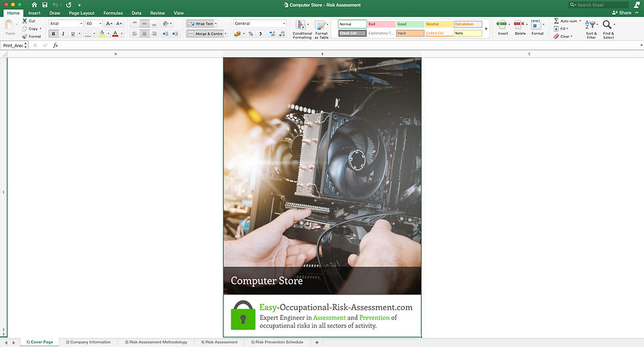The height and width of the screenshot is (347, 644).
Task: Open the Formulas ribbon tab
Action: pyautogui.click(x=113, y=13)
